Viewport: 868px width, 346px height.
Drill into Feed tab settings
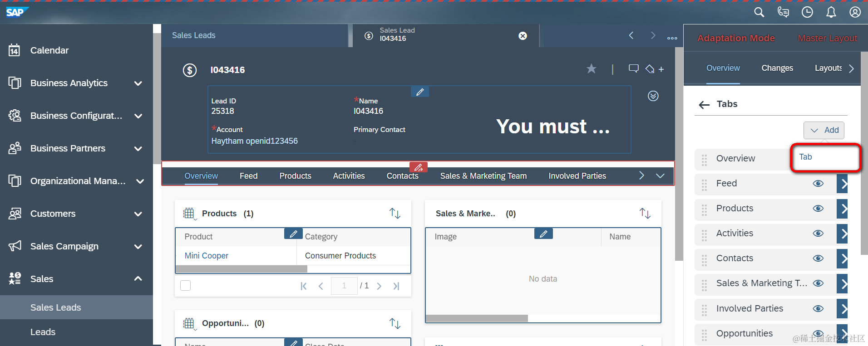click(x=842, y=184)
